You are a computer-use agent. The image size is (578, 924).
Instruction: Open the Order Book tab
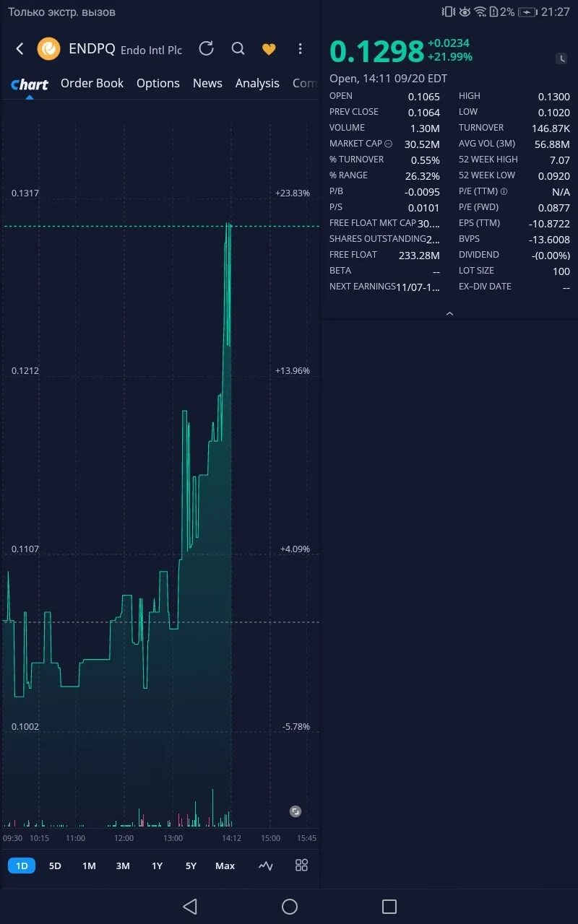point(92,83)
